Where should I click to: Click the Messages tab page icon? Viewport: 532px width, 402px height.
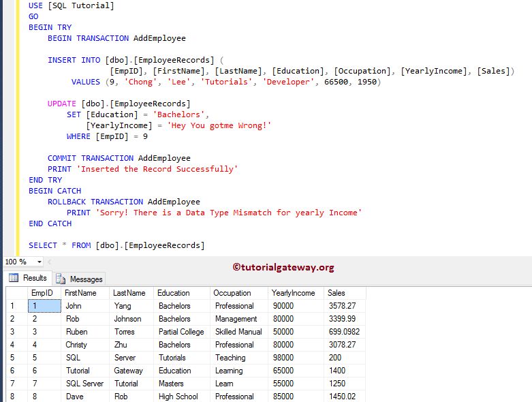click(61, 279)
